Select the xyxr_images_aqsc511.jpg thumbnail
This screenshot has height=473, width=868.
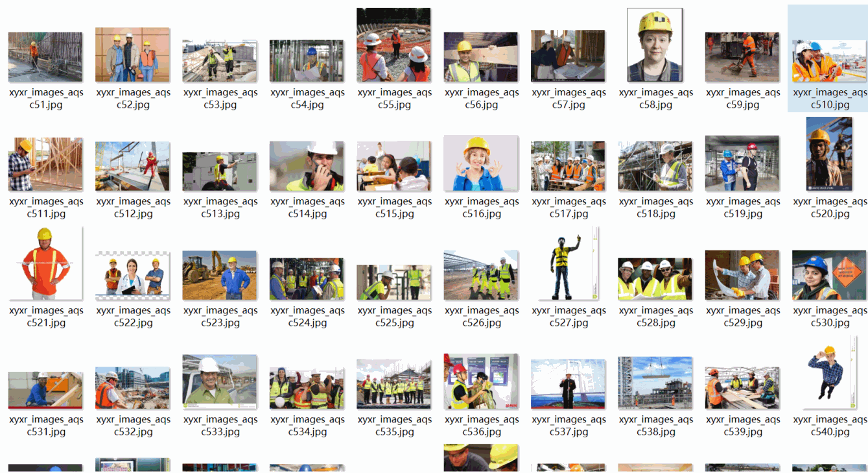coord(45,164)
